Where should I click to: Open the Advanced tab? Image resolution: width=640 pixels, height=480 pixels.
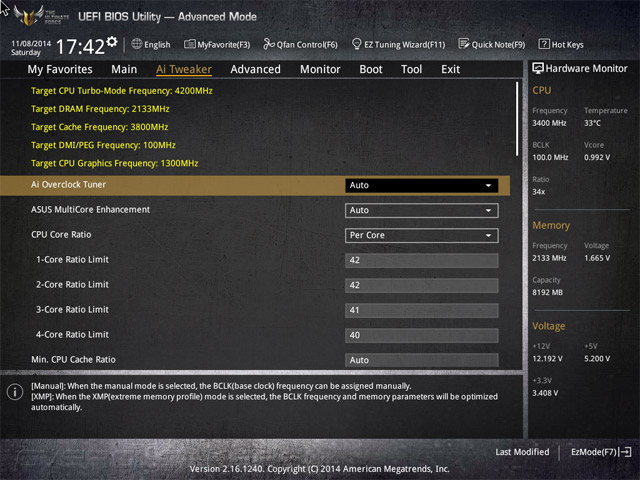256,69
